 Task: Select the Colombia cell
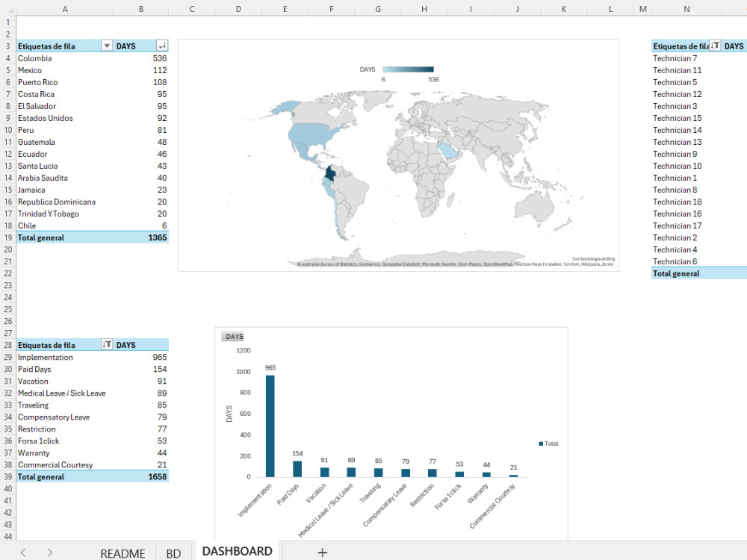tap(65, 58)
